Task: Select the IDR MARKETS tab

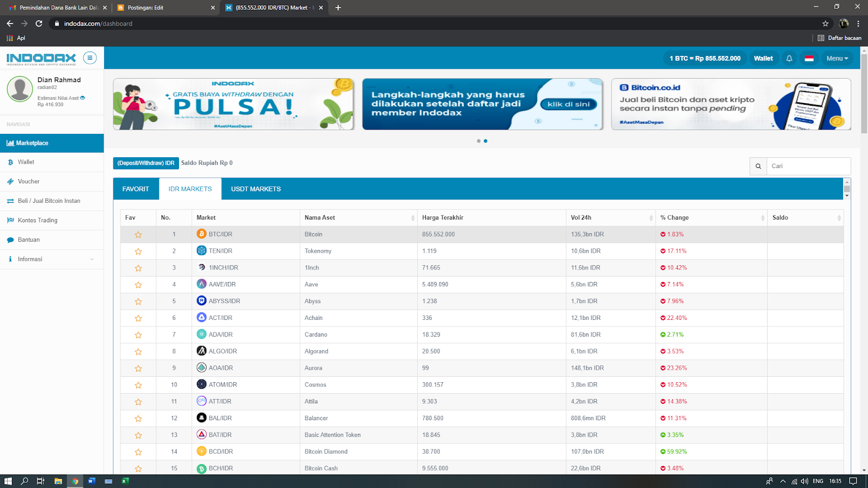Action: tap(190, 189)
